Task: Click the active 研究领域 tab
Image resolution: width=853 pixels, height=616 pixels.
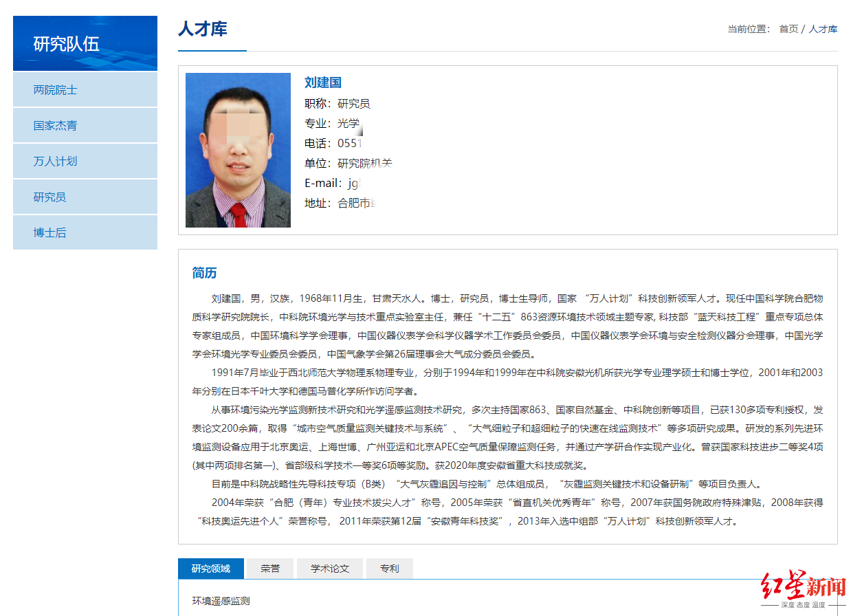Action: tap(210, 569)
